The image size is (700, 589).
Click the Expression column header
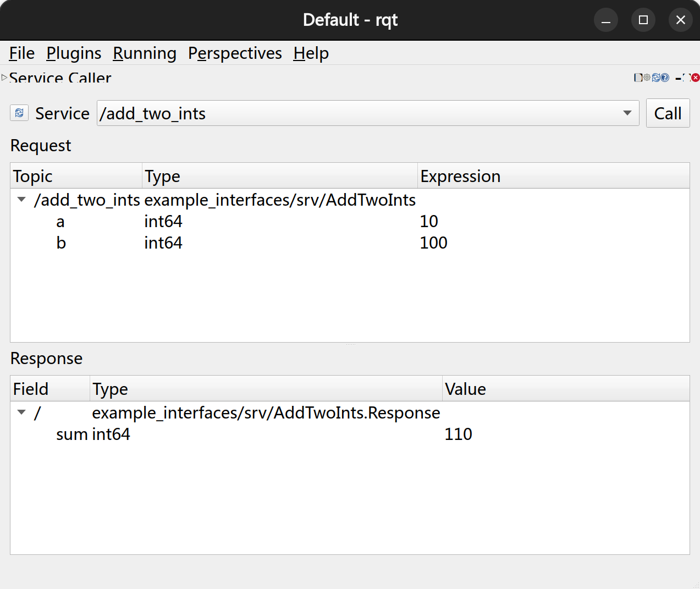(460, 176)
